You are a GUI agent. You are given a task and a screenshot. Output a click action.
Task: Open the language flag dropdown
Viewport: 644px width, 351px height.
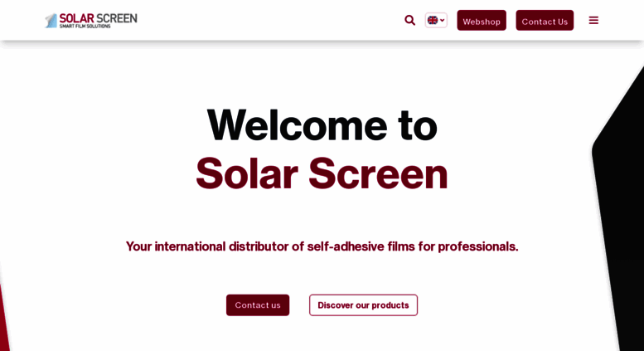(x=436, y=20)
